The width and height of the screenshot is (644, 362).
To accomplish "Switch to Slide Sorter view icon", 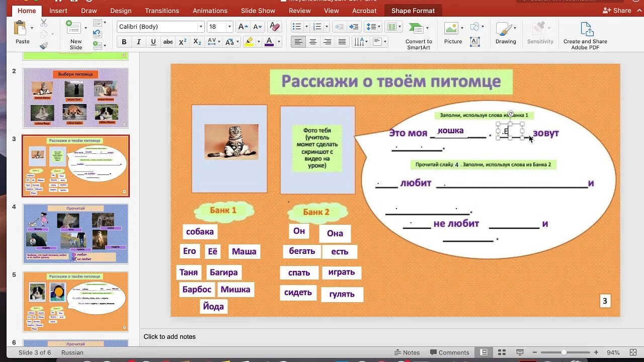I will (x=502, y=352).
